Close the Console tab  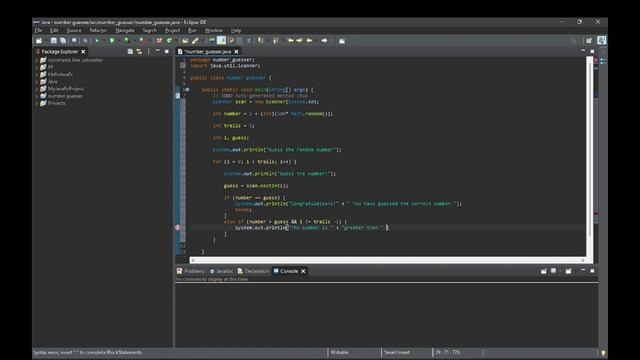[303, 271]
